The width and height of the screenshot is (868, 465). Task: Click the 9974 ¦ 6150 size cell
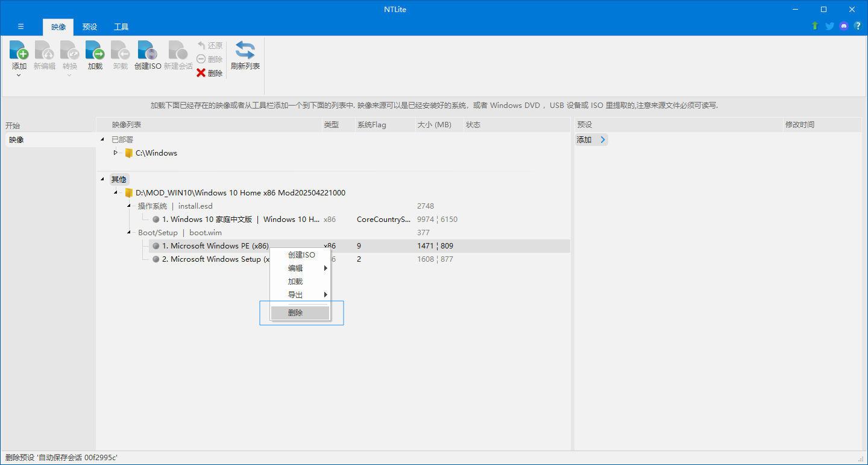pyautogui.click(x=437, y=220)
